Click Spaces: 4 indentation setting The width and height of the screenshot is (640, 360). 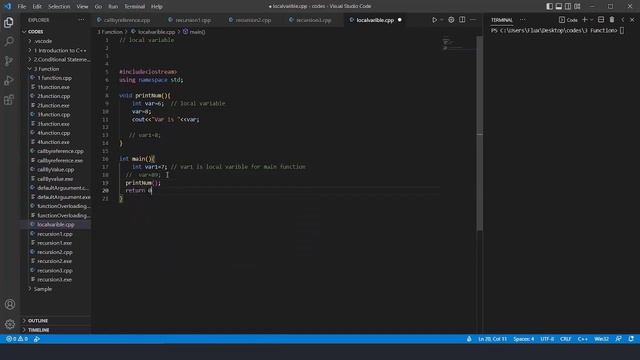click(524, 339)
